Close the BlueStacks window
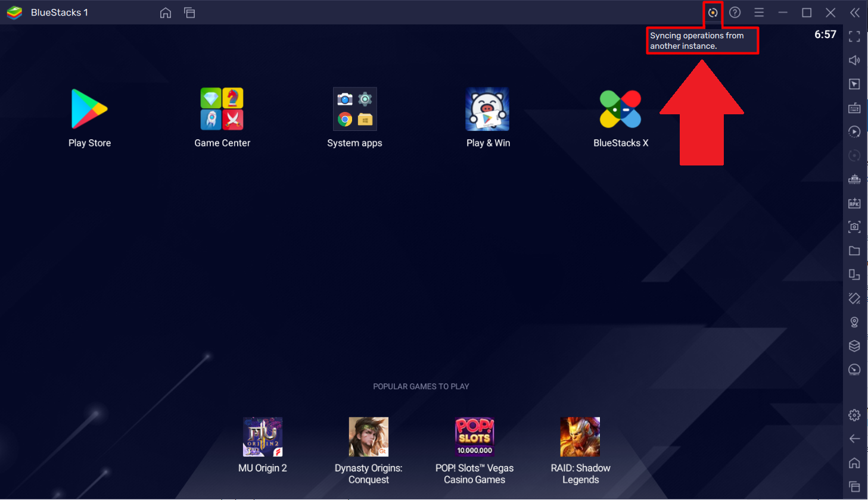Image resolution: width=868 pixels, height=500 pixels. point(830,12)
